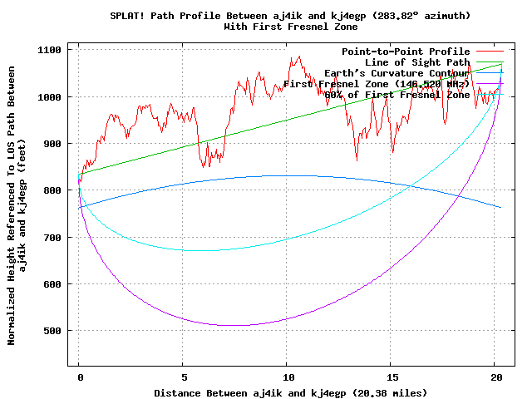Click the x-axis tick label 20
Screen dimensions: 532x399
click(x=496, y=377)
